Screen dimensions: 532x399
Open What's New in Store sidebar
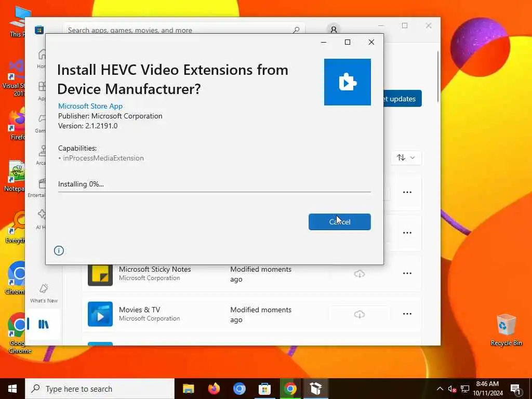(x=44, y=293)
